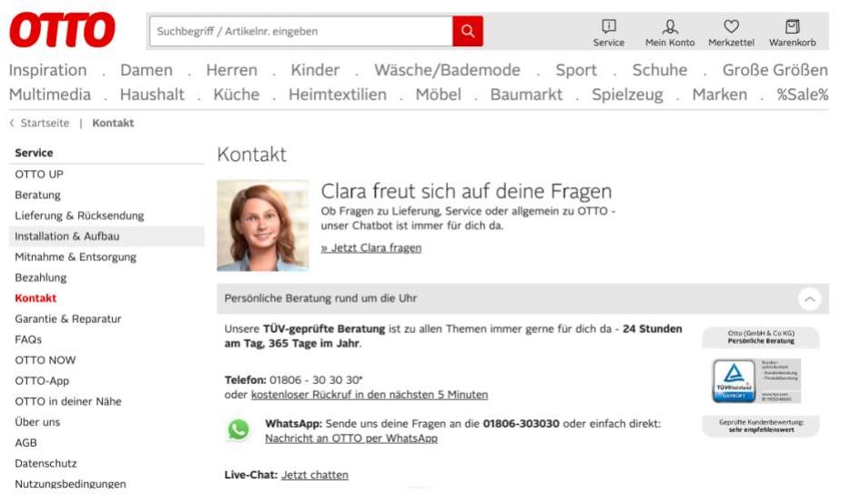
Task: Open the Warenkorb cart icon
Action: coord(792,34)
